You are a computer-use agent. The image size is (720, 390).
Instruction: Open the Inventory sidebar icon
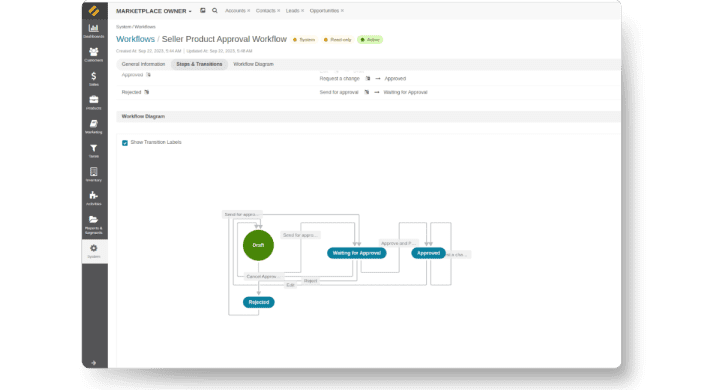click(94, 174)
